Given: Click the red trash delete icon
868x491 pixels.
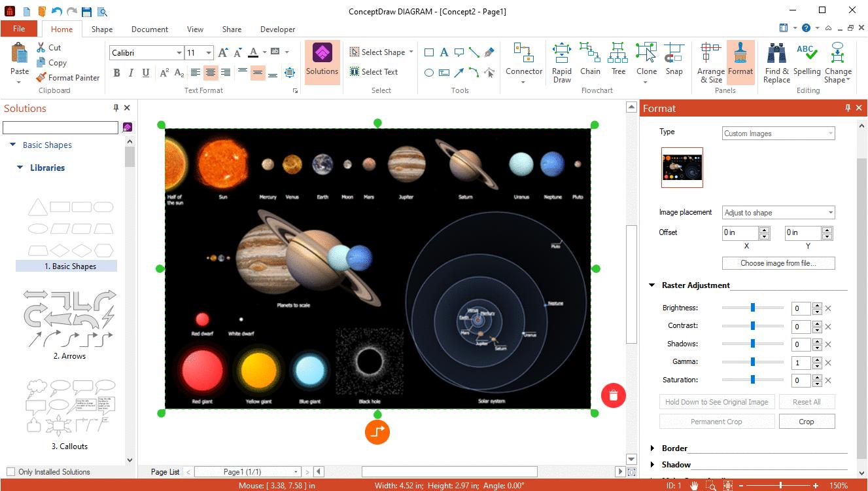Looking at the screenshot, I should point(613,395).
